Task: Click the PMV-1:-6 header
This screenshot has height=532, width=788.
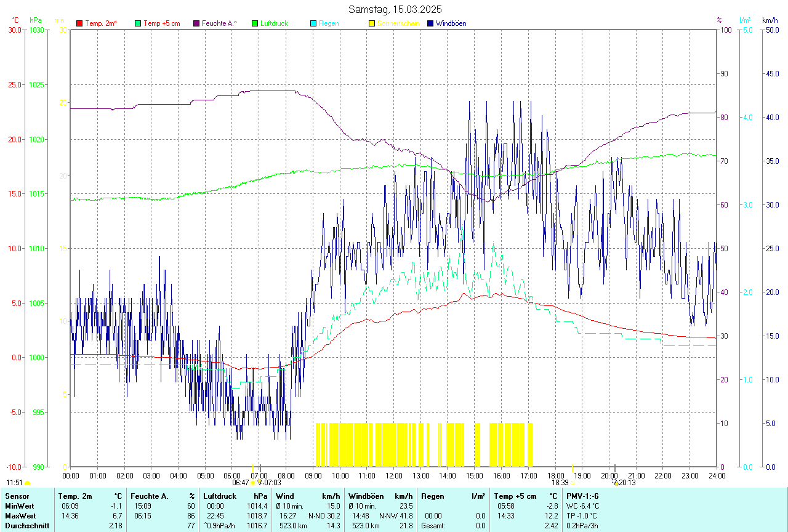Action: 582,496
